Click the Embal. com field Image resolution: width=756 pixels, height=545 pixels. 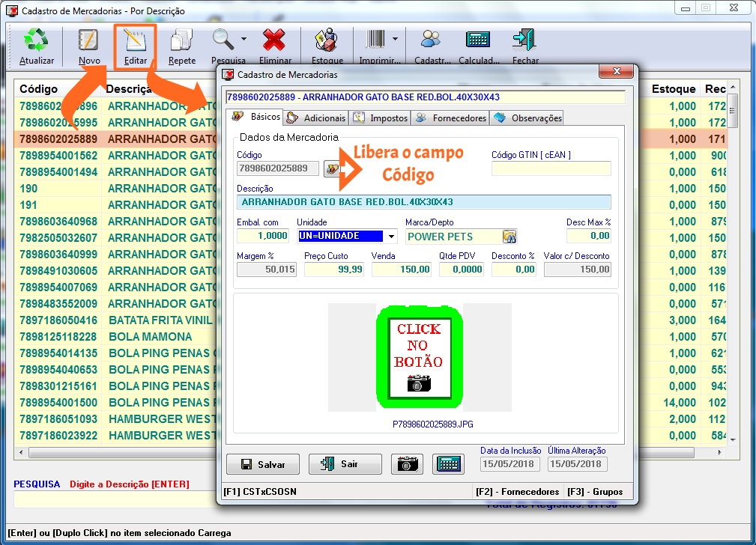pos(263,236)
